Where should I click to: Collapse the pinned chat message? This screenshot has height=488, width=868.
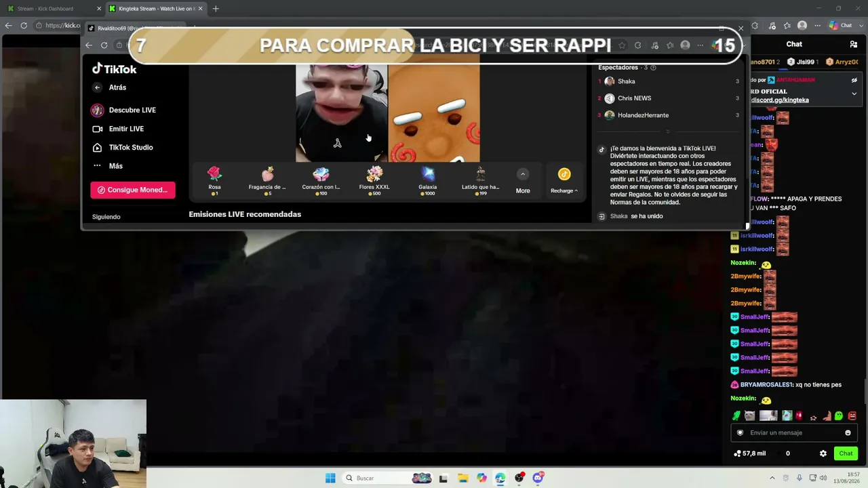coord(854,94)
